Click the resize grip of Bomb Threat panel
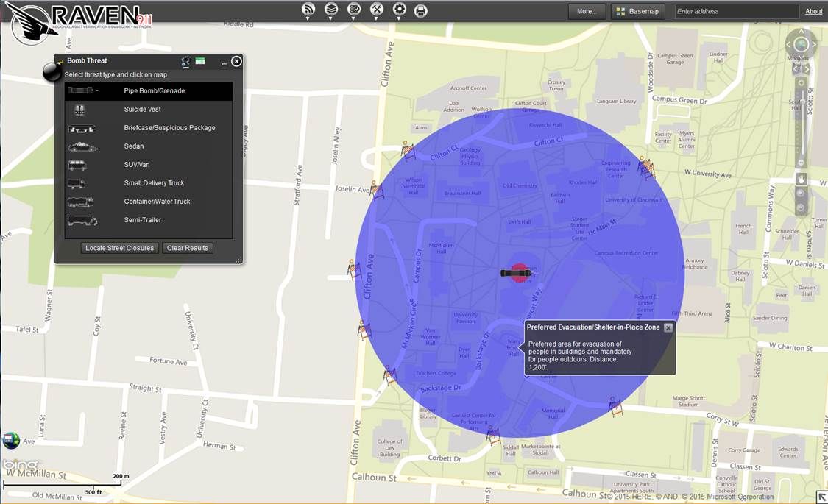This screenshot has height=504, width=828. click(238, 259)
